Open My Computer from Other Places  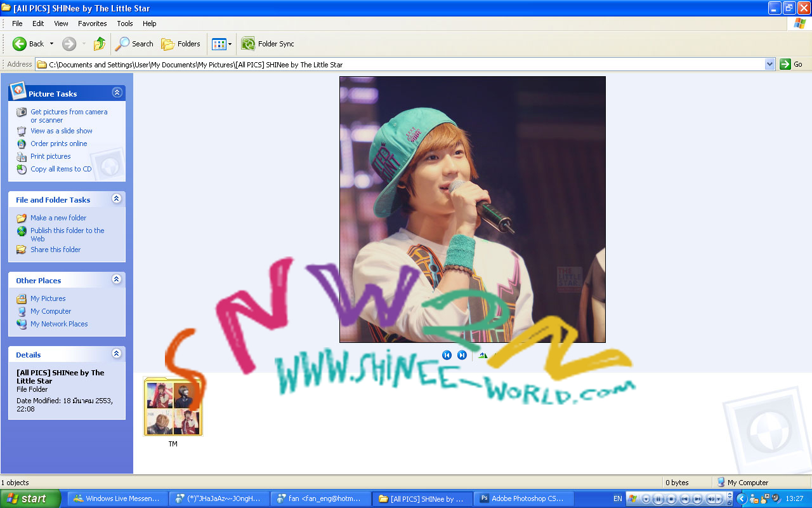[x=51, y=311]
